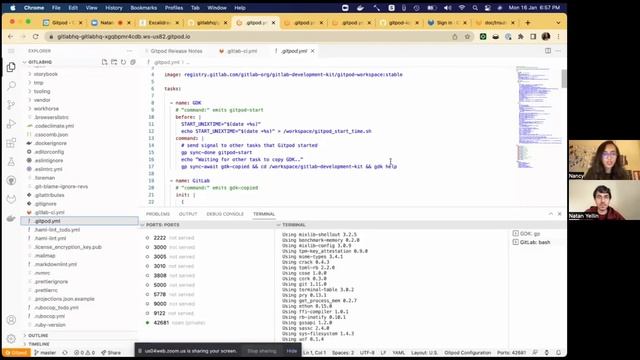Open the OUTPUT panel tab
Viewport: 640px width, 360px height.
188,214
